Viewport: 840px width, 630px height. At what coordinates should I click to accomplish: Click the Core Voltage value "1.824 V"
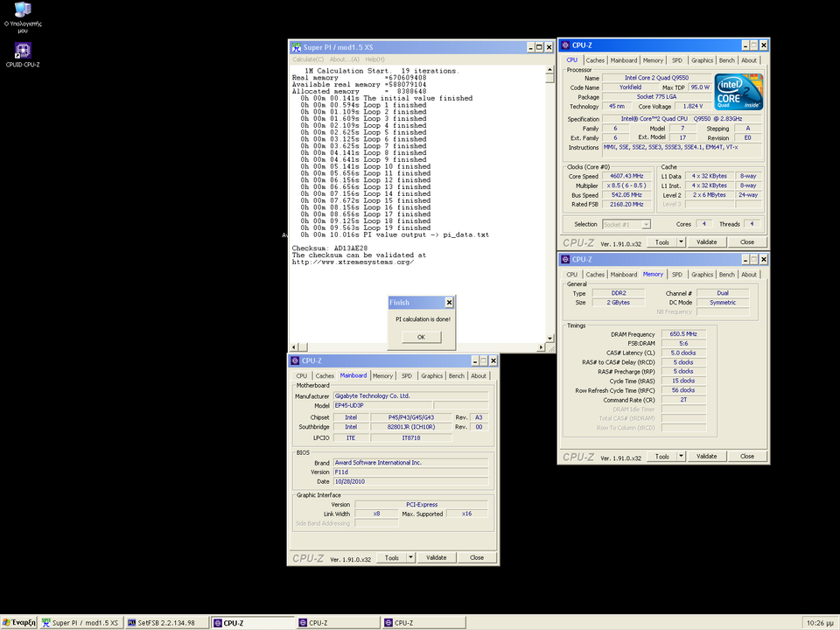693,106
